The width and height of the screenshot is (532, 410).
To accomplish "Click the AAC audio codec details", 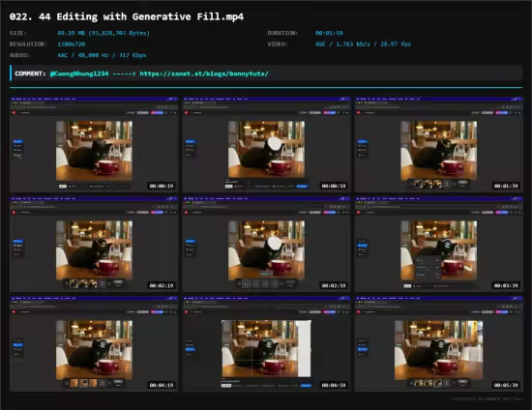I will 102,55.
